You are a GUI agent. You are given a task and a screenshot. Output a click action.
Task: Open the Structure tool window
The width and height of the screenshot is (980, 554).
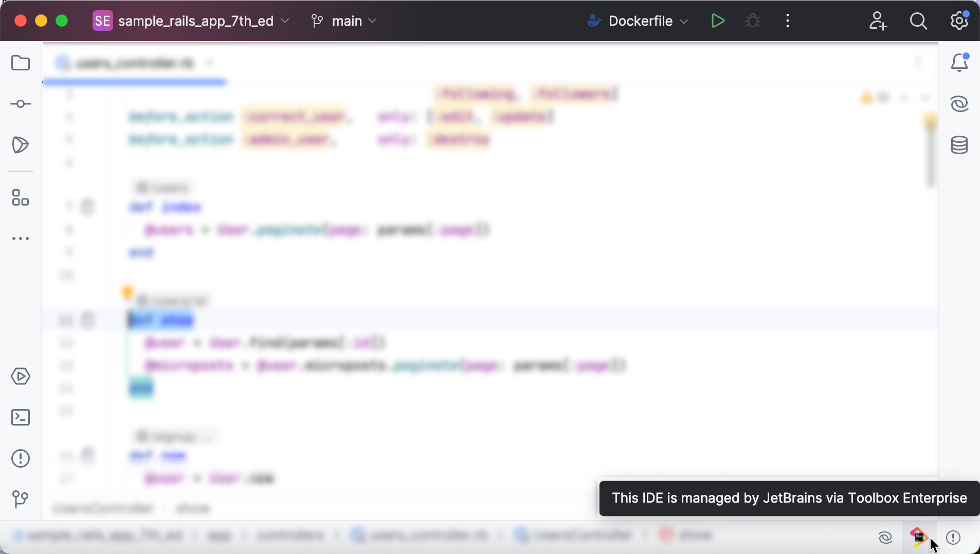click(x=20, y=198)
